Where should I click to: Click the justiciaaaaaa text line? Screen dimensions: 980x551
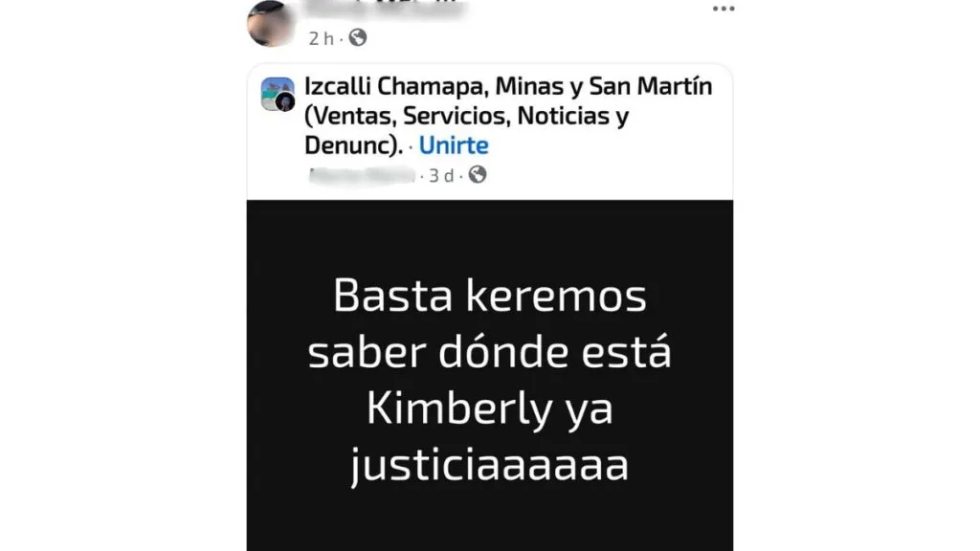click(489, 466)
